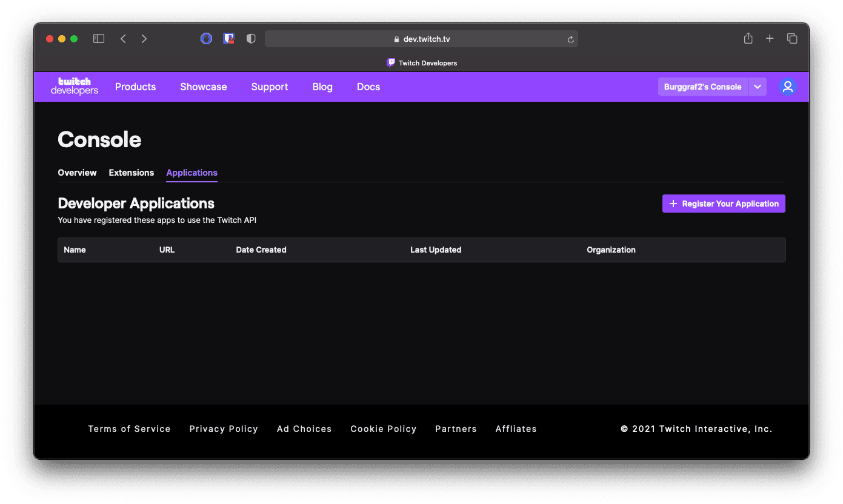
Task: Switch to the Extensions tab
Action: click(x=132, y=173)
